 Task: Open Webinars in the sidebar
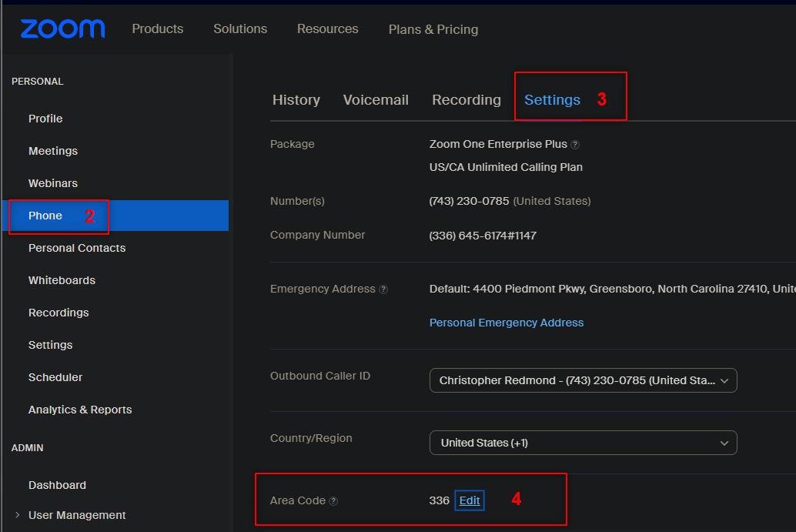53,183
